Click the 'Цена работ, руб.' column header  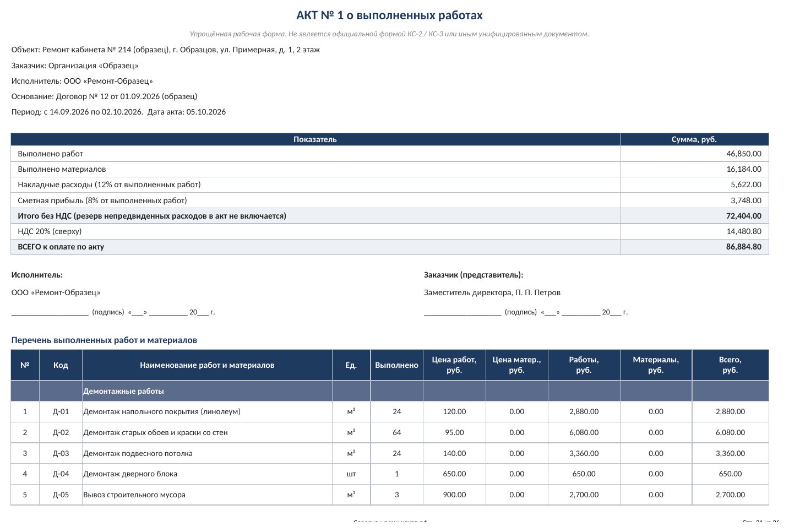click(x=454, y=365)
